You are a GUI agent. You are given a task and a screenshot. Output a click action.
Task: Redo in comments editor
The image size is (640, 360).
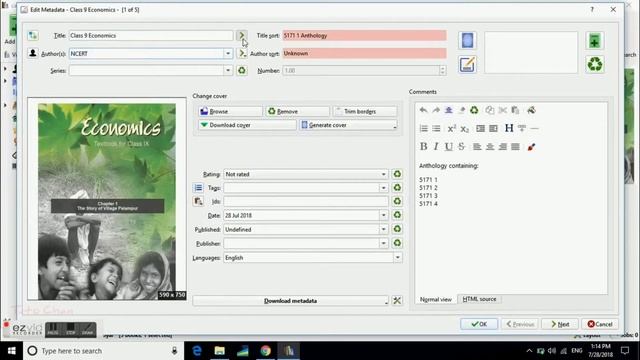(x=436, y=110)
